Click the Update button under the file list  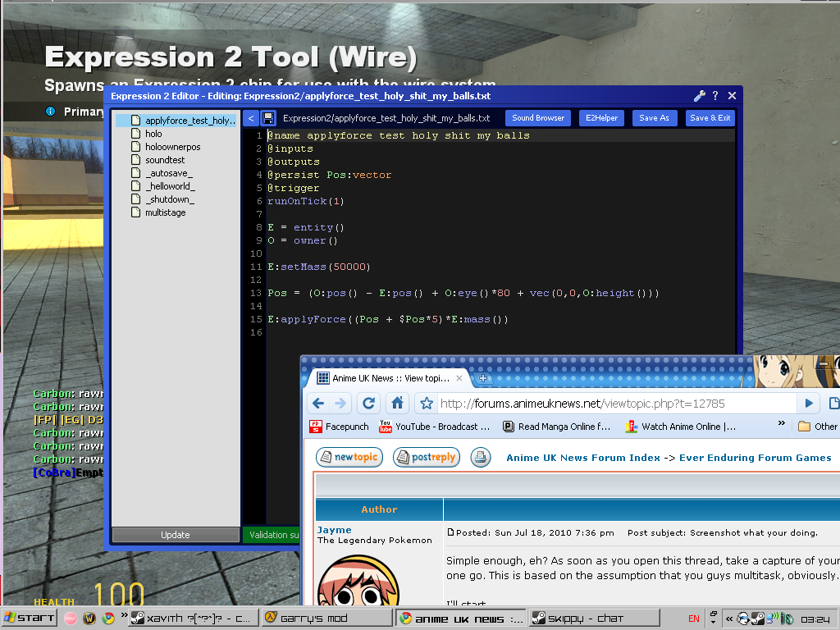click(x=176, y=535)
